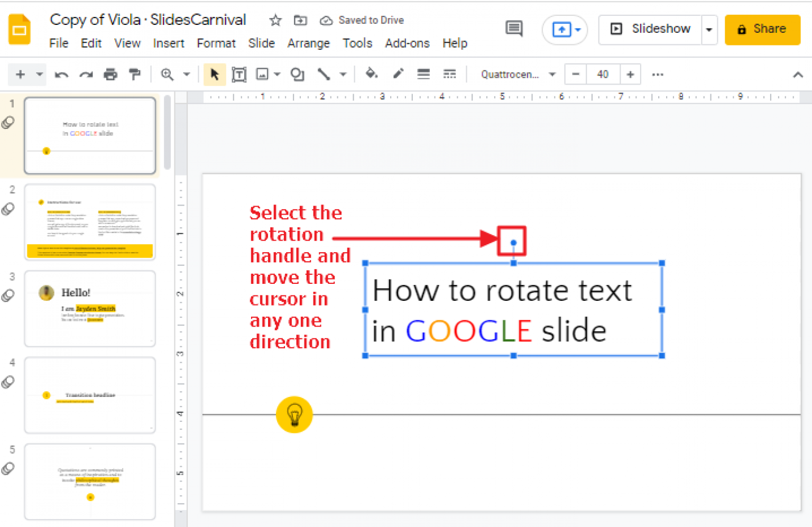Click the Fill color bucket
The image size is (812, 527).
(372, 74)
